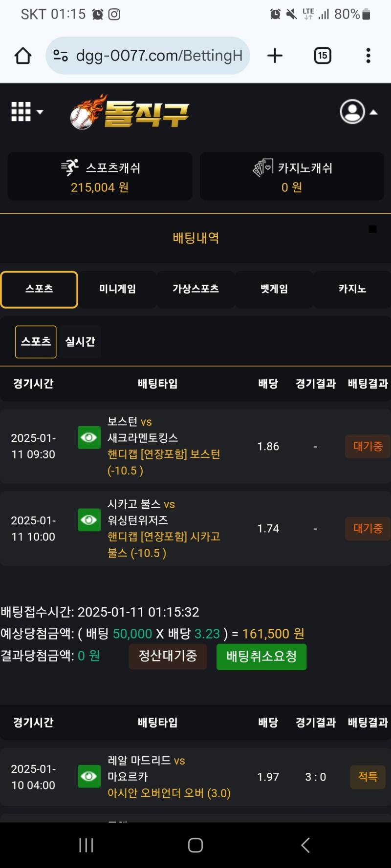Select the 카지노 tab

tap(352, 289)
